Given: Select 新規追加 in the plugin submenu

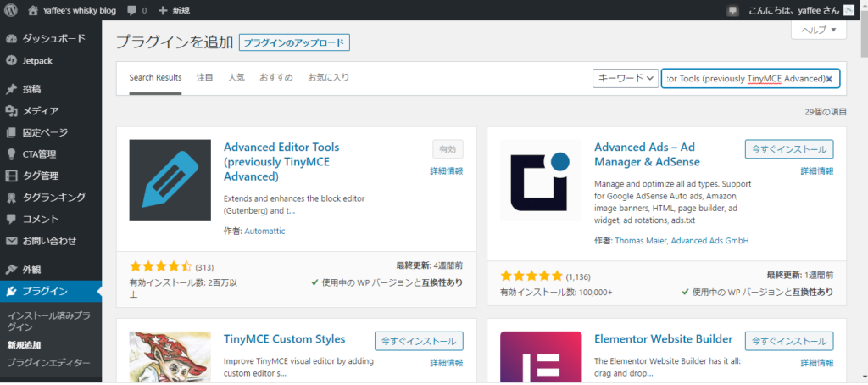Looking at the screenshot, I should [x=24, y=344].
